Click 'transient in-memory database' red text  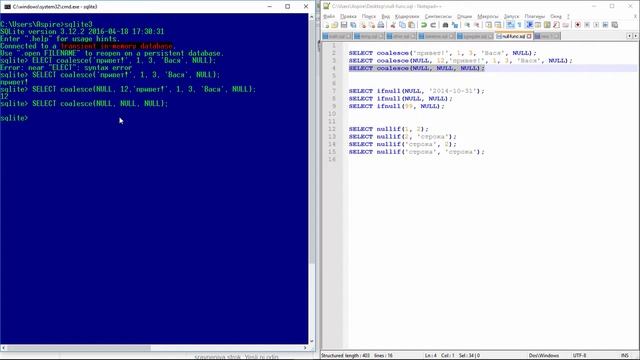(116, 46)
